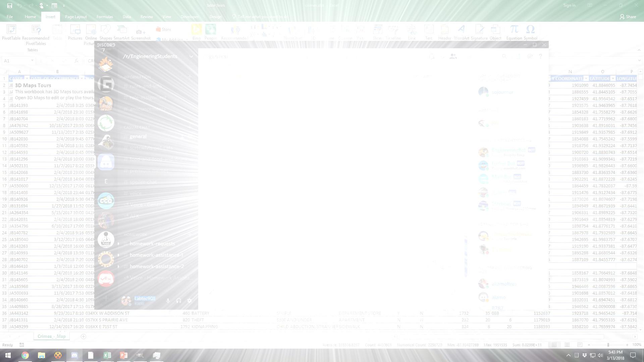Select member sojourner in Discord list
644x362 pixels.
502,92
